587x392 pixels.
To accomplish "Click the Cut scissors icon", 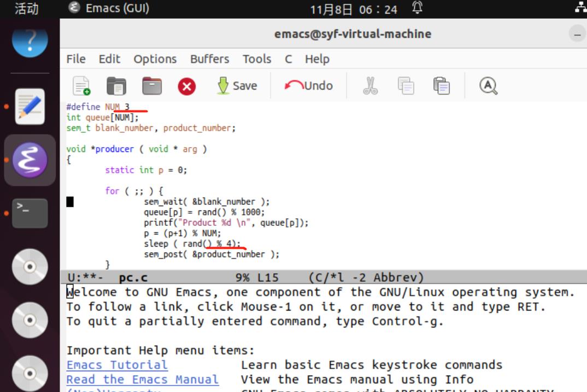I will (x=370, y=86).
